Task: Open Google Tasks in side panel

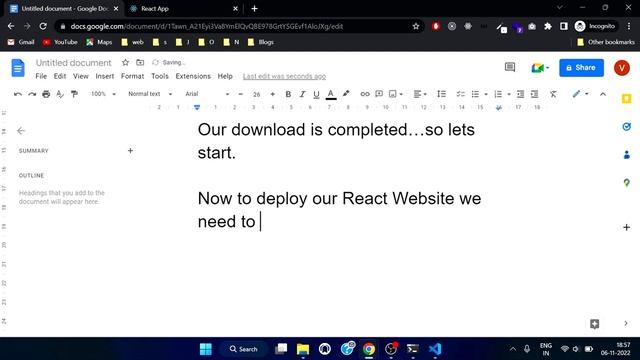Action: 627,127
